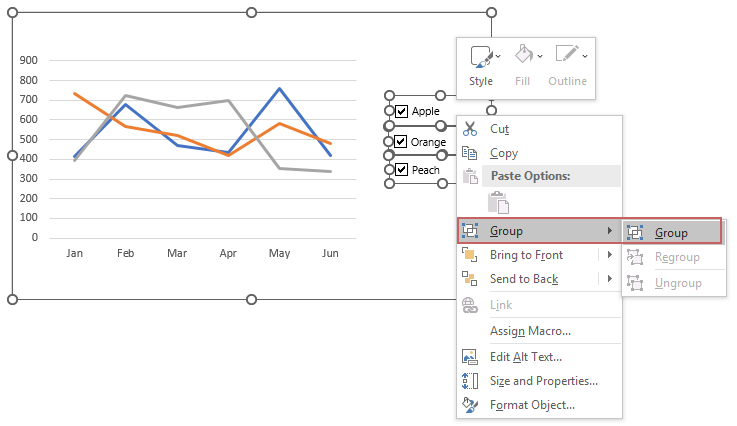The width and height of the screenshot is (737, 426).
Task: Click the Link globe icon
Action: pyautogui.click(x=470, y=305)
